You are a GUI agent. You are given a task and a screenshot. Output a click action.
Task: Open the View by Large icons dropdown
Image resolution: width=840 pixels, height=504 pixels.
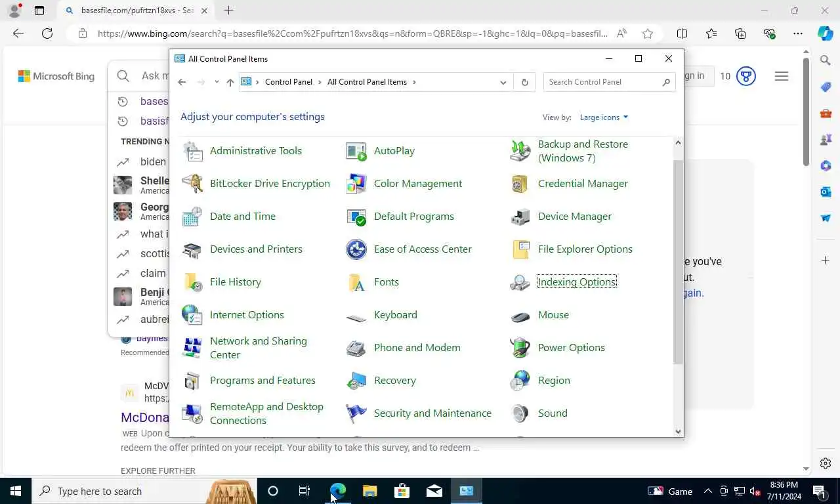pyautogui.click(x=604, y=117)
